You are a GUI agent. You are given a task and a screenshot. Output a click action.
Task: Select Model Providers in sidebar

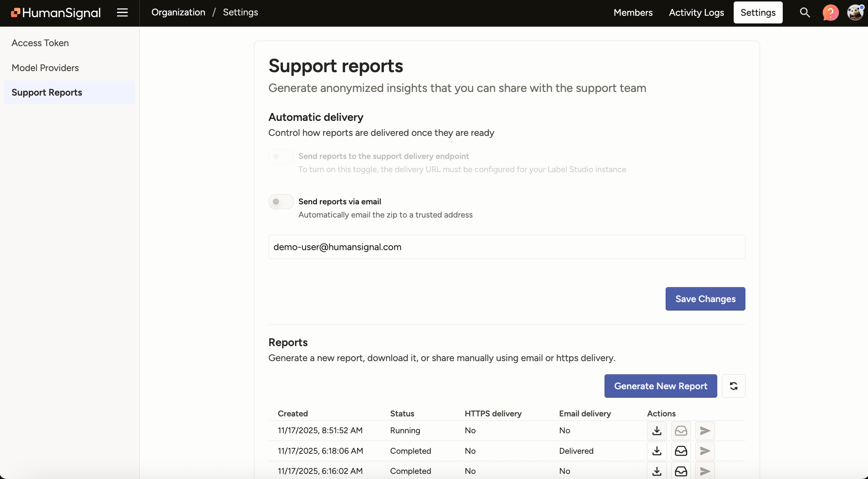[x=45, y=68]
